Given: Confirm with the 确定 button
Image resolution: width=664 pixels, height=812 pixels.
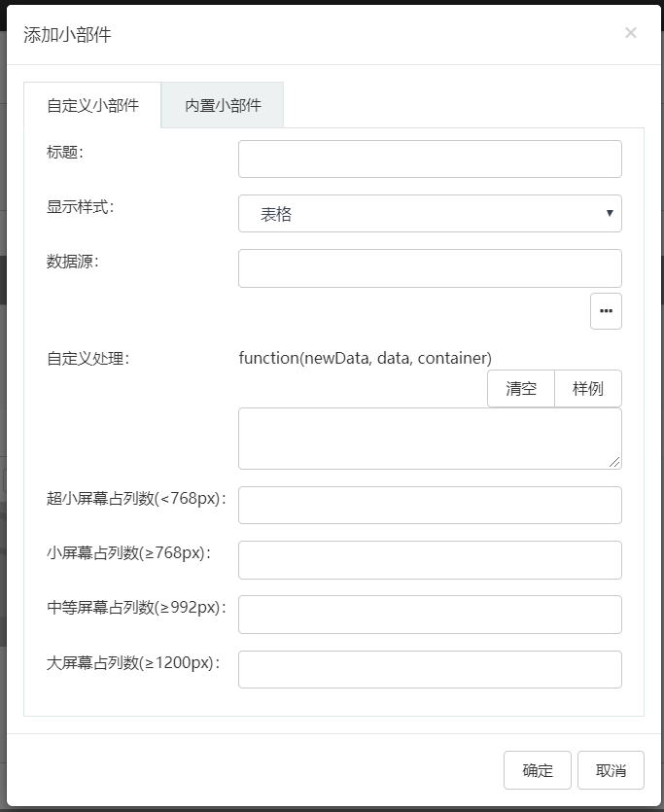Looking at the screenshot, I should click(x=538, y=770).
